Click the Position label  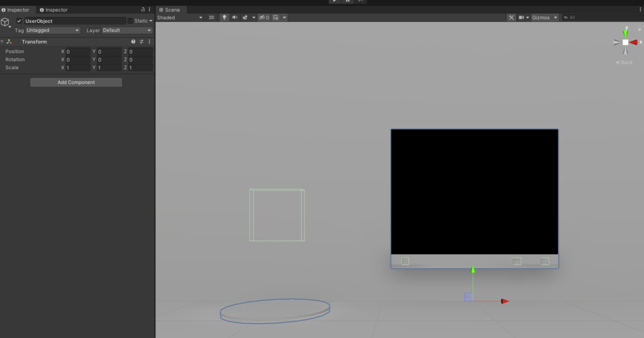pyautogui.click(x=14, y=52)
